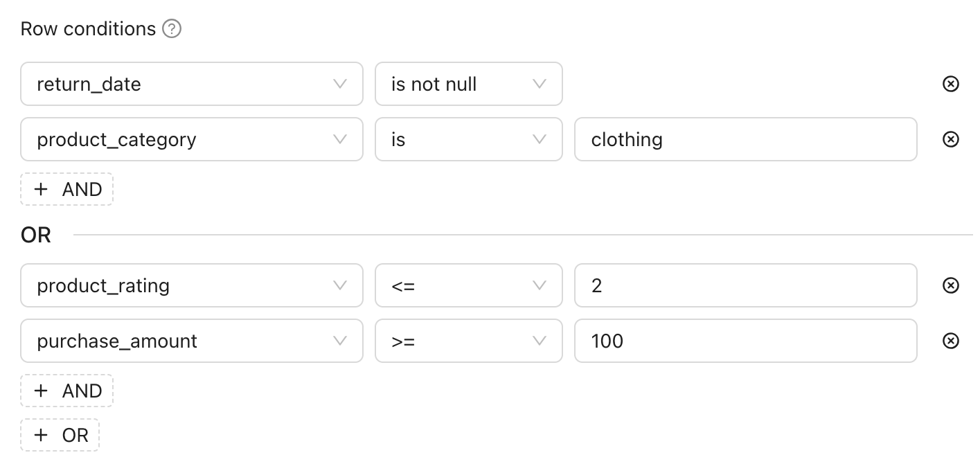Remove the return_date condition
Screen dimensions: 980x473
pyautogui.click(x=950, y=84)
